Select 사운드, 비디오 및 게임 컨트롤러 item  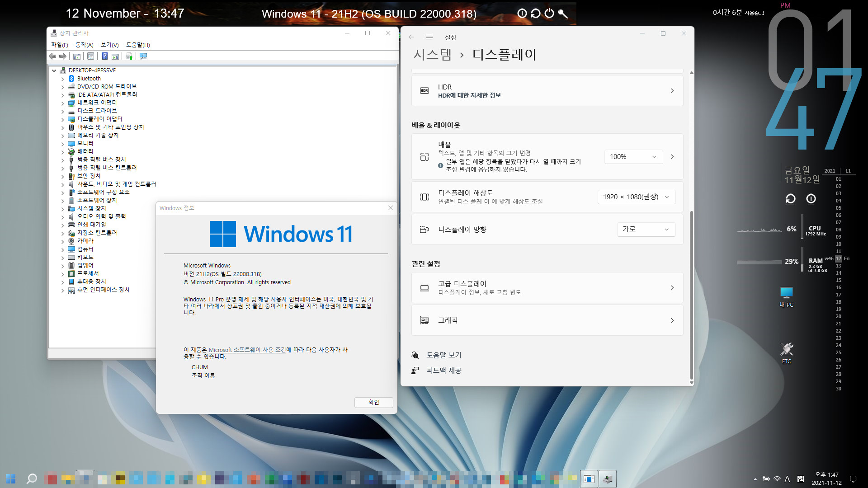click(x=117, y=184)
